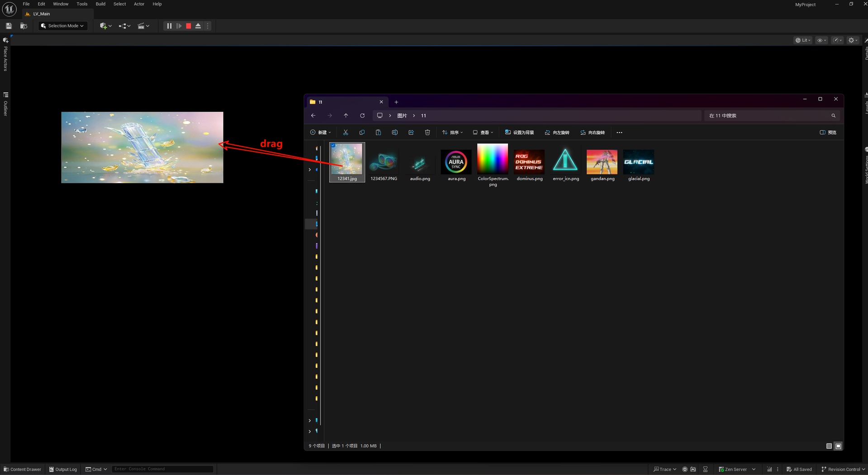Pause the running simulation
The height and width of the screenshot is (475, 868).
point(169,26)
